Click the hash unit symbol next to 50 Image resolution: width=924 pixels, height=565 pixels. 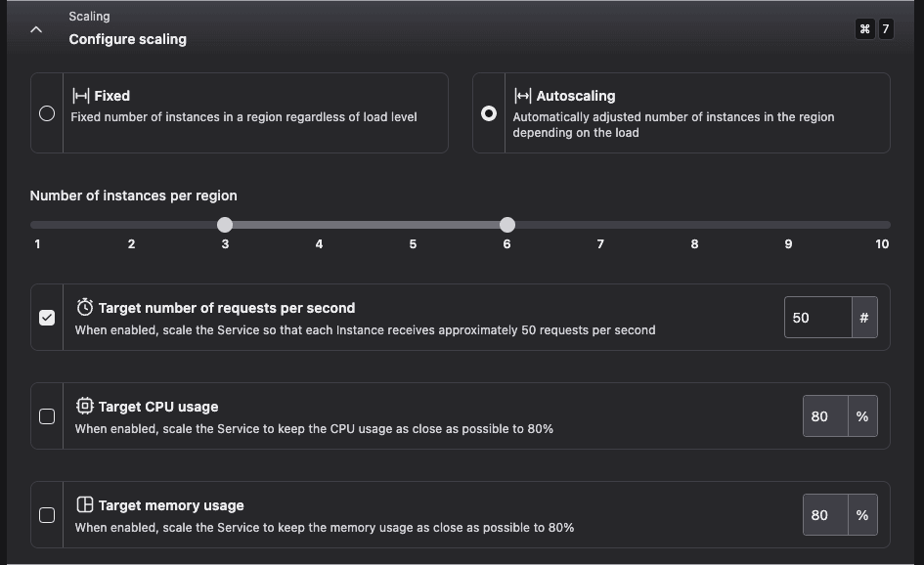[864, 318]
